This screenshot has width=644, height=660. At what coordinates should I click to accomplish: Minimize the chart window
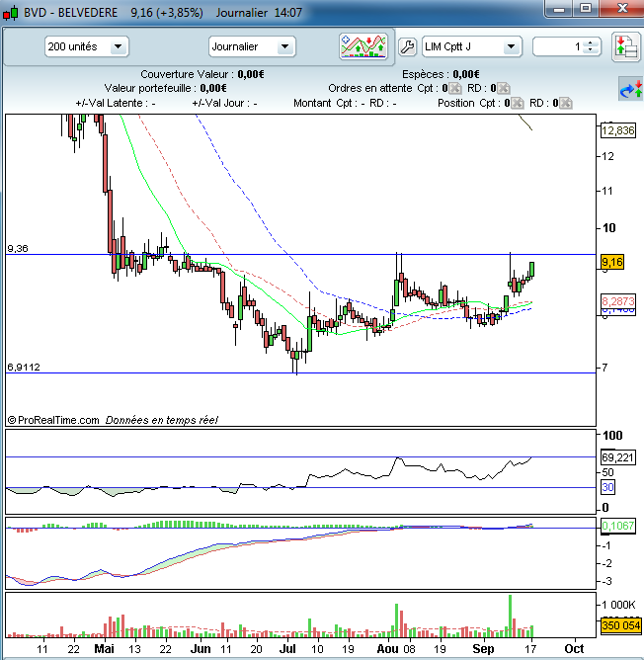(x=558, y=9)
